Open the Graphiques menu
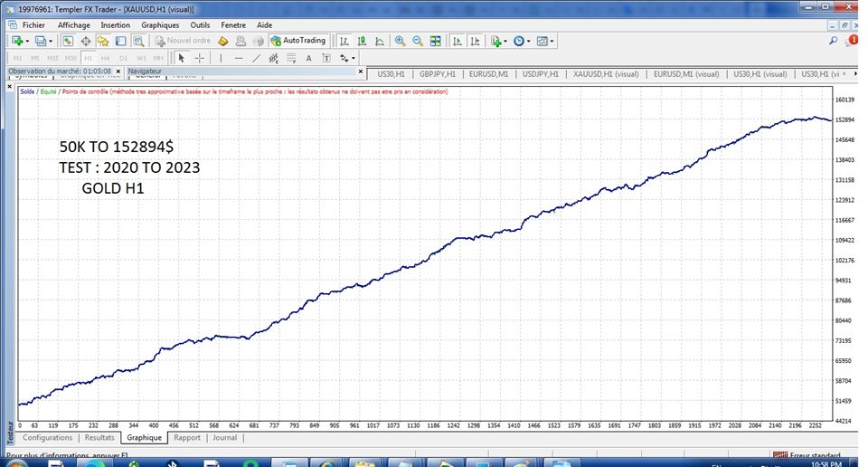Viewport: 868px width, 467px height. coord(160,25)
